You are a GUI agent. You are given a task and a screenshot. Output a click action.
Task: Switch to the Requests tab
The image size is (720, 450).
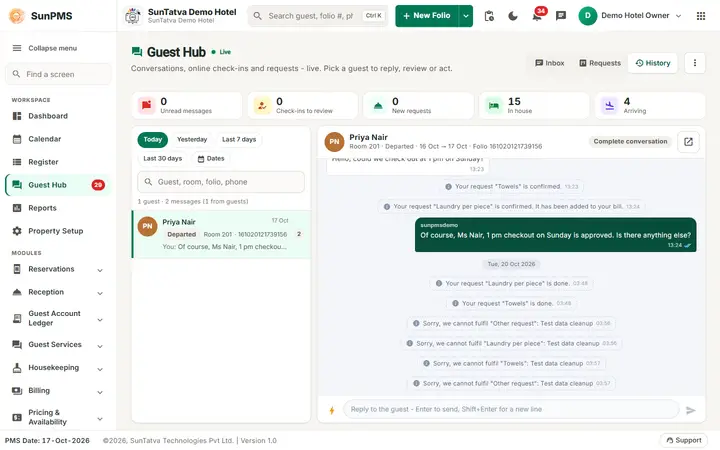600,63
